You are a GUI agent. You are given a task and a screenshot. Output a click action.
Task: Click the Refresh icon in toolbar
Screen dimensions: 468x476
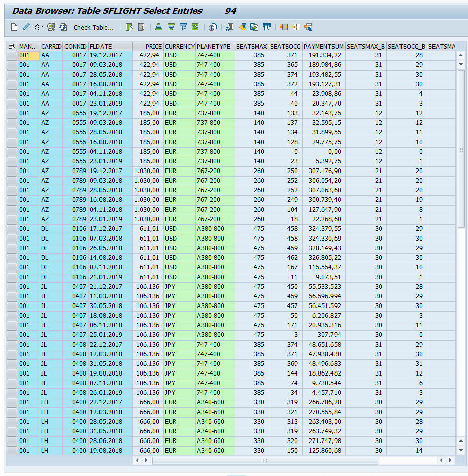point(63,27)
